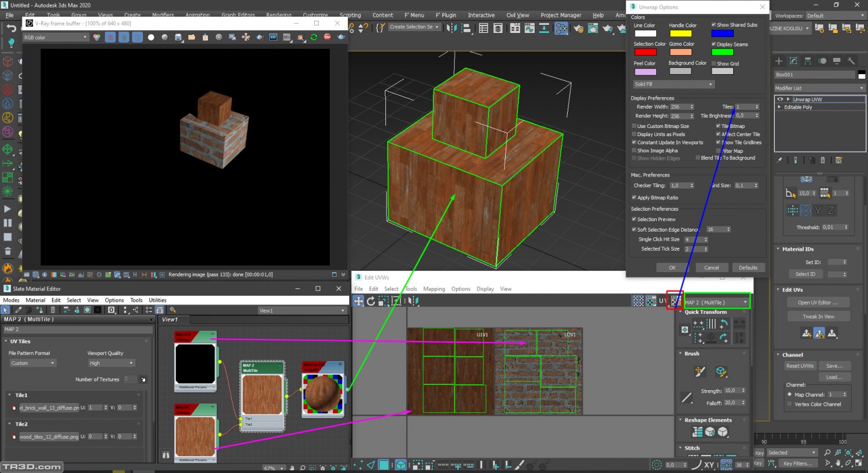Viewport: 868px width, 473px height.
Task: Enable the Show Grid checkbox
Action: pos(713,64)
